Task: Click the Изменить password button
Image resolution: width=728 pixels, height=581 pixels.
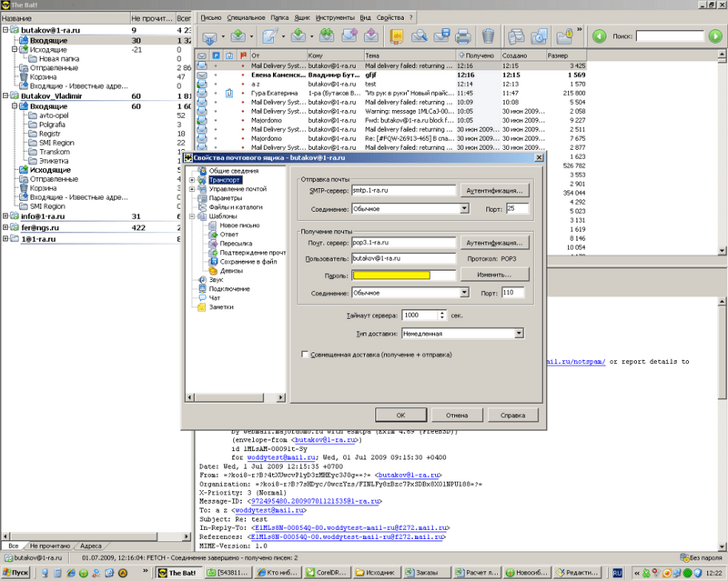Action: tap(494, 275)
